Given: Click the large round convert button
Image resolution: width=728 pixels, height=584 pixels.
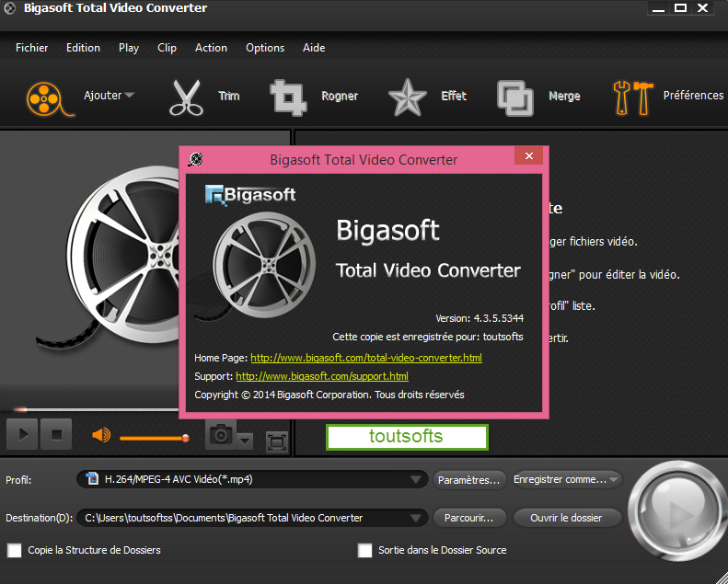Looking at the screenshot, I should 678,513.
